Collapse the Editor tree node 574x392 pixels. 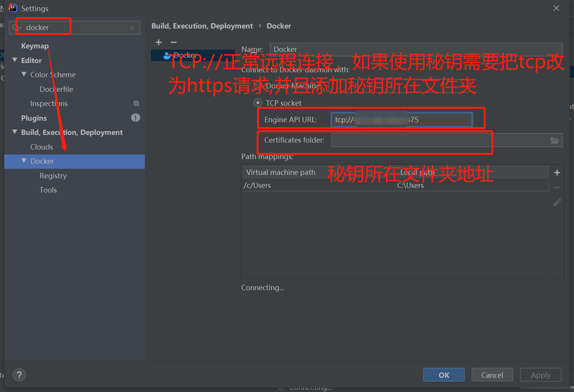15,60
